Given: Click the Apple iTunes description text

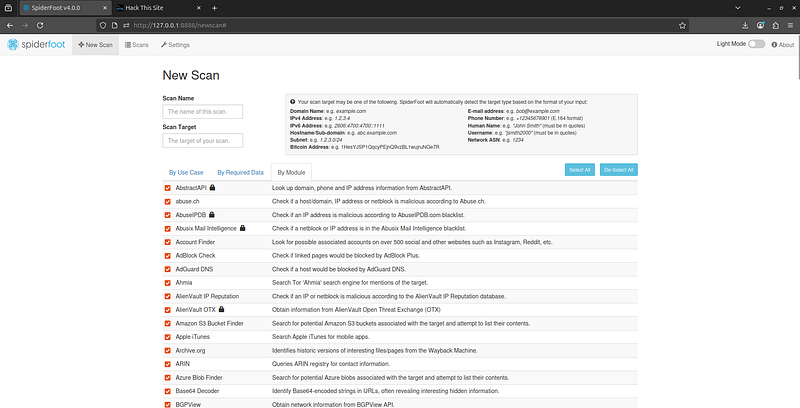Looking at the screenshot, I should [320, 337].
